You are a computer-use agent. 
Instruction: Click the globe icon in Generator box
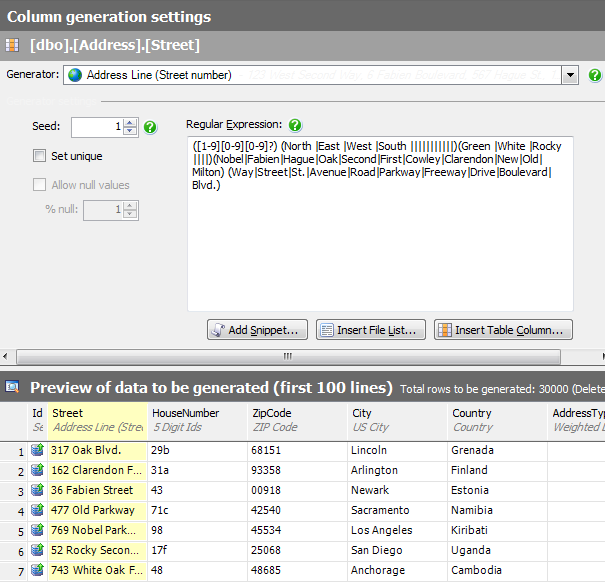[x=74, y=75]
